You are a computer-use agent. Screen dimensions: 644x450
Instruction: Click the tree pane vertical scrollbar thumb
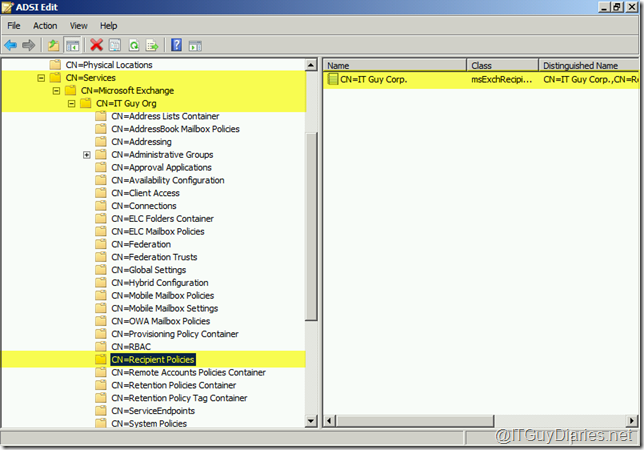311,226
